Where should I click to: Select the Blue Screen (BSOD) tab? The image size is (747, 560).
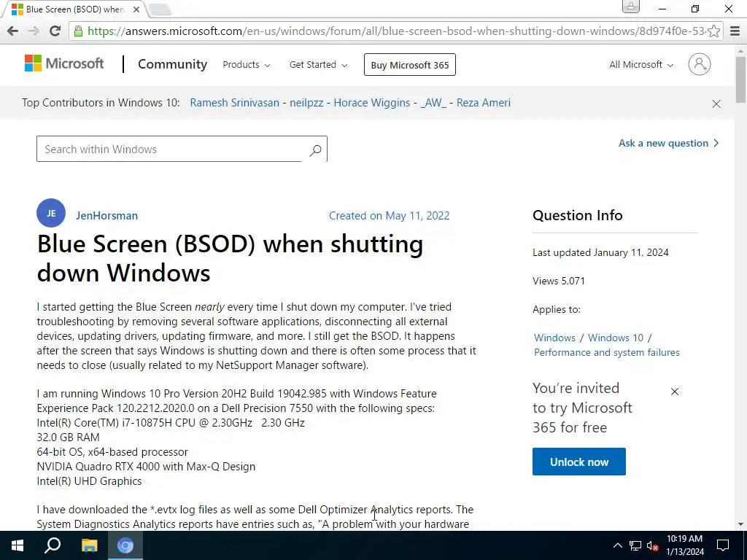[x=74, y=9]
